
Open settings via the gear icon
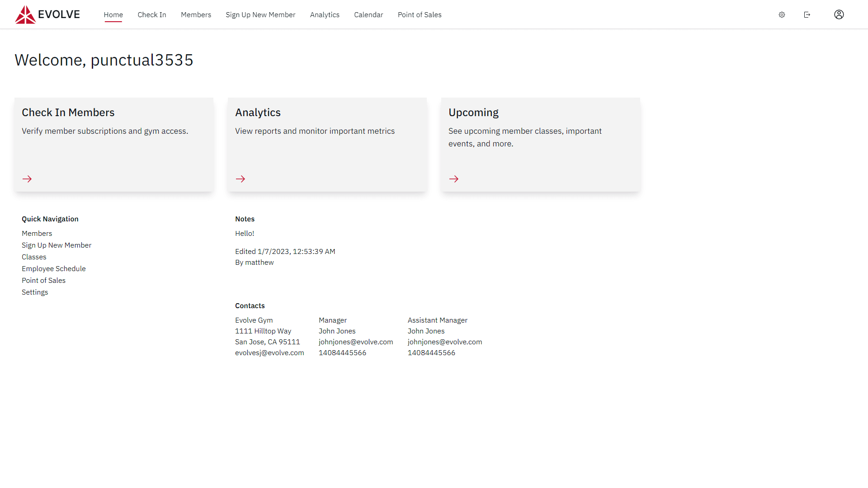point(782,14)
